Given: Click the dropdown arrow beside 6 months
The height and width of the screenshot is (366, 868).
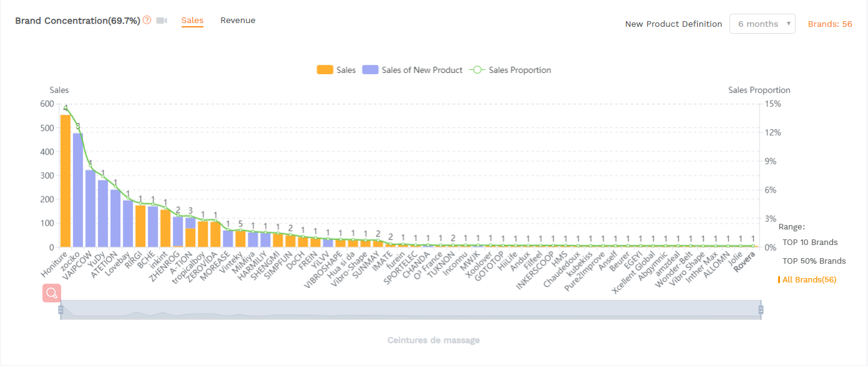Looking at the screenshot, I should tap(789, 24).
